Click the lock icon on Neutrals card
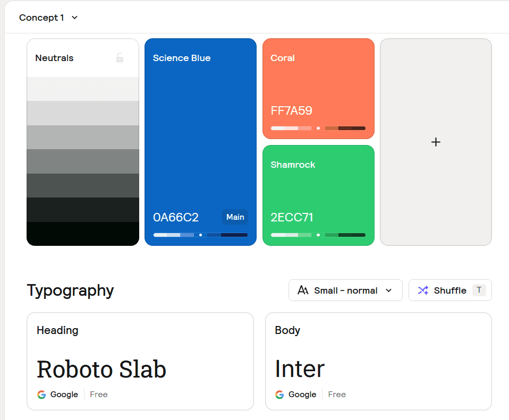 point(120,58)
